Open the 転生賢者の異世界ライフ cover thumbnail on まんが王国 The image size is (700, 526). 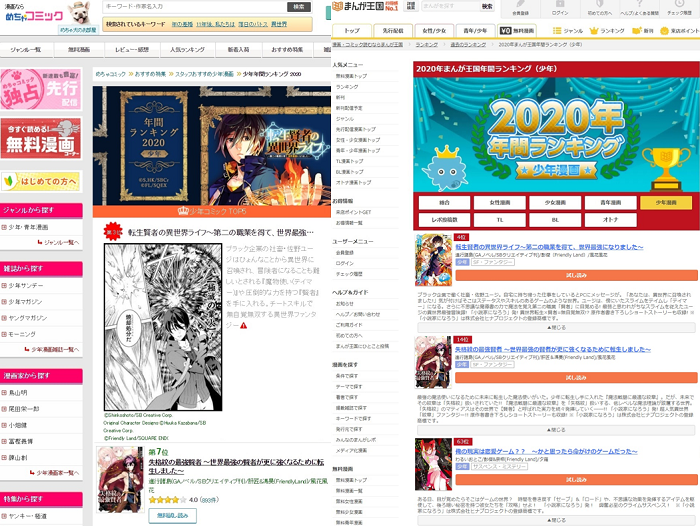tap(433, 260)
